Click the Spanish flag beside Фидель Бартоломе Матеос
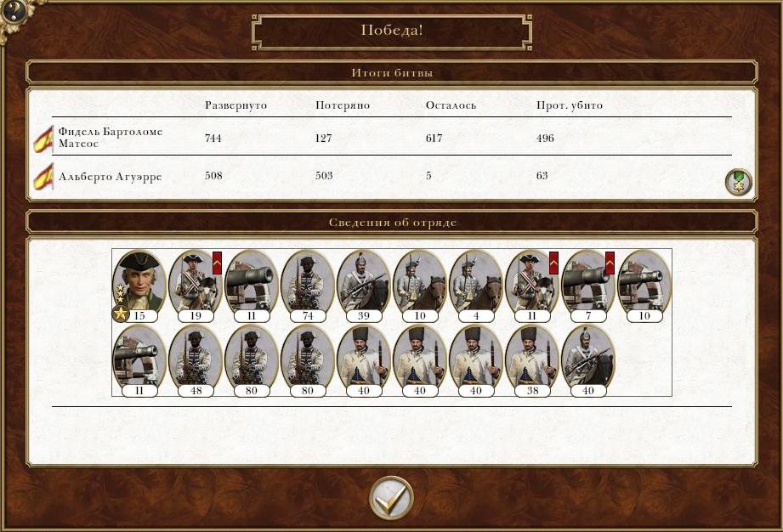Image resolution: width=783 pixels, height=532 pixels. 43,139
